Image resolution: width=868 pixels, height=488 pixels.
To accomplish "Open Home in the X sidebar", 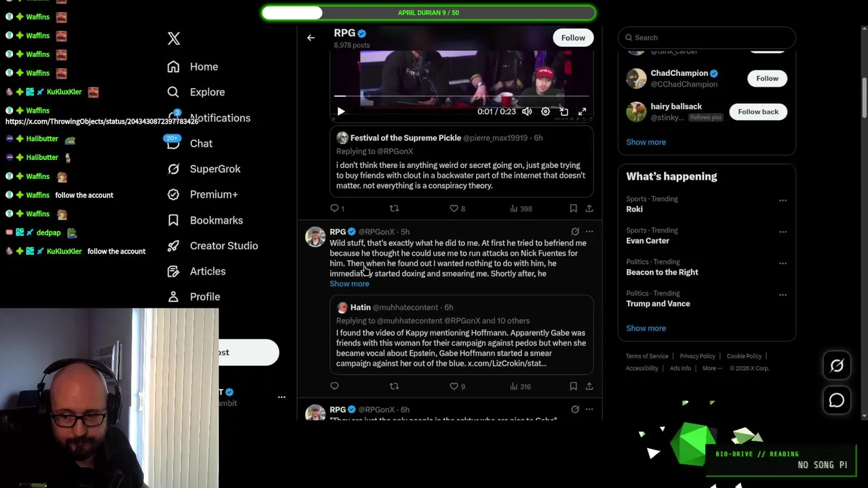I will tap(193, 66).
